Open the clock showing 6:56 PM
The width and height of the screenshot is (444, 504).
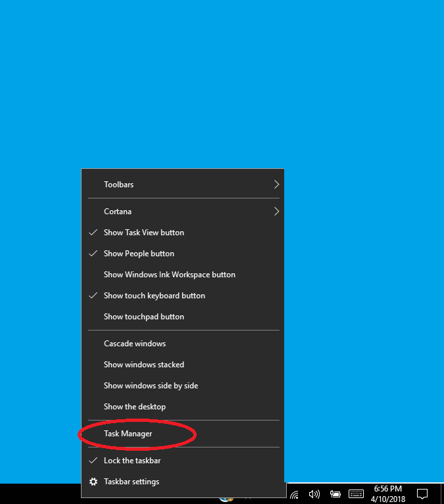(x=388, y=494)
